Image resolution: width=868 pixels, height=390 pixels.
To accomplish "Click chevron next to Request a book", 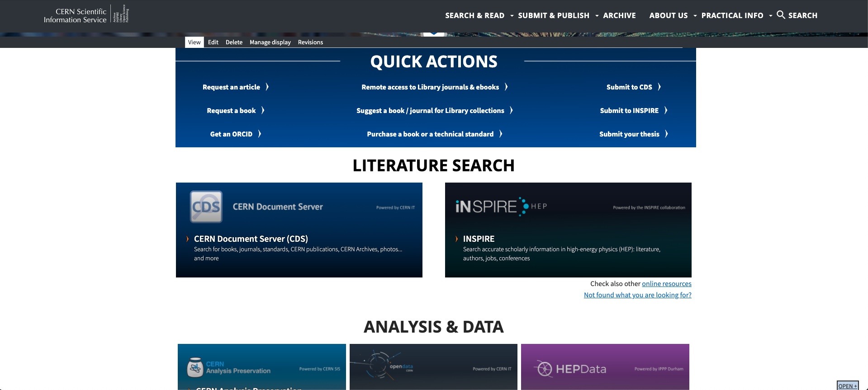I will click(263, 110).
